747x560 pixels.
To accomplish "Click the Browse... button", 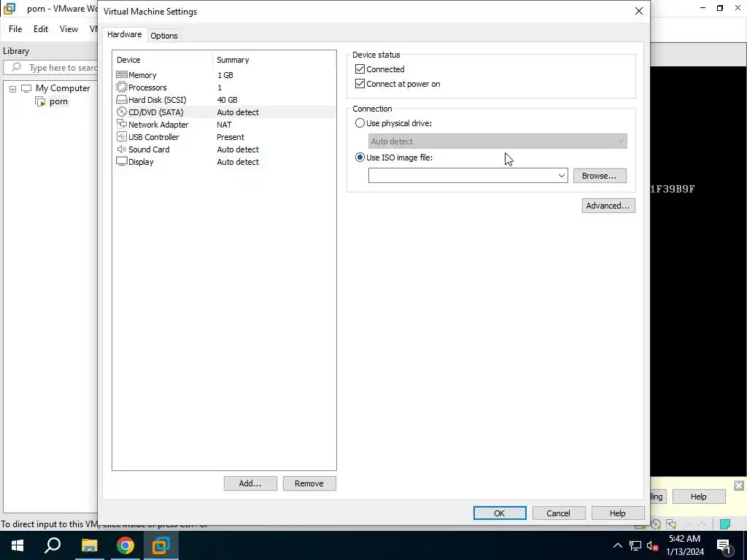I will [600, 176].
